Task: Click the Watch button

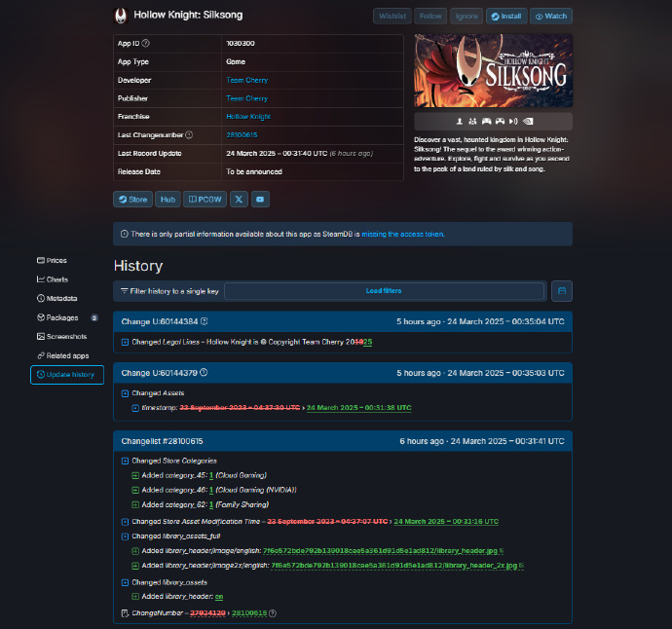Action: [x=551, y=17]
